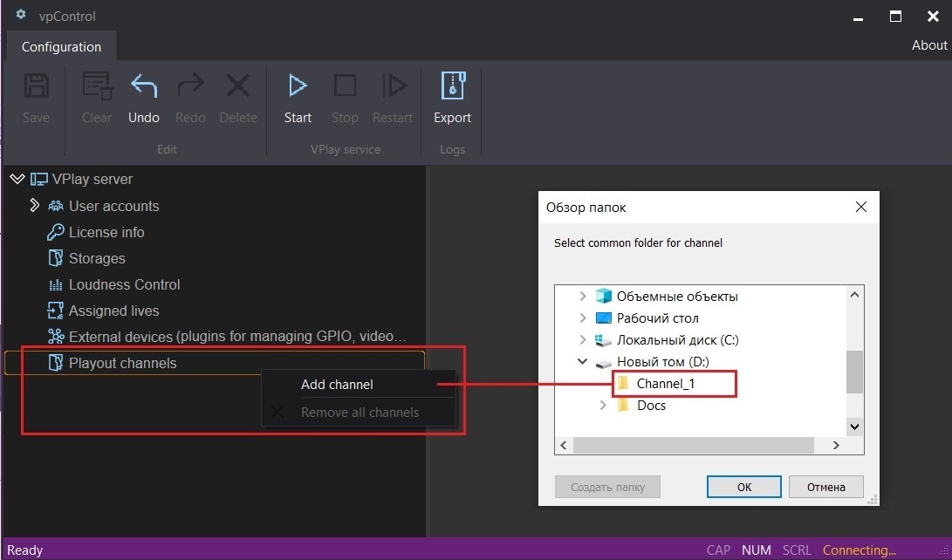Click the Создать папку button
Image resolution: width=952 pixels, height=560 pixels.
607,487
